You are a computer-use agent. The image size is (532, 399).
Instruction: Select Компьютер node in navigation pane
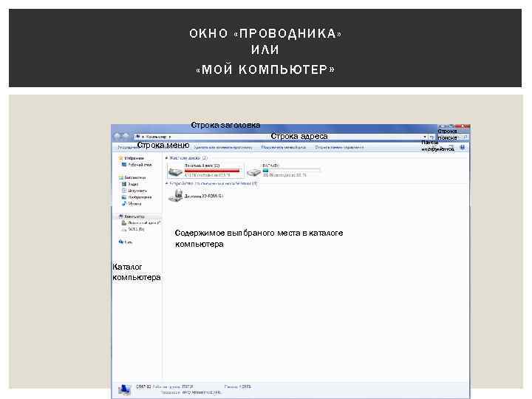132,216
